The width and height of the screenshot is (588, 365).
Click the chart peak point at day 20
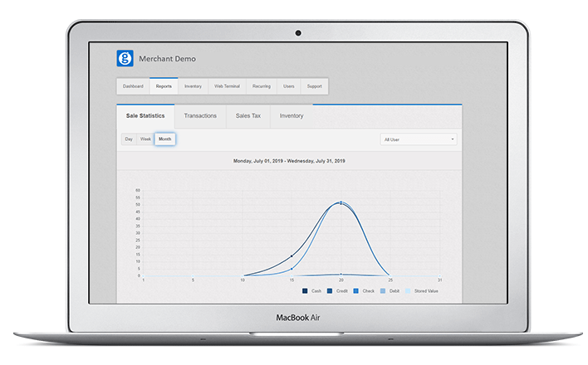point(341,202)
